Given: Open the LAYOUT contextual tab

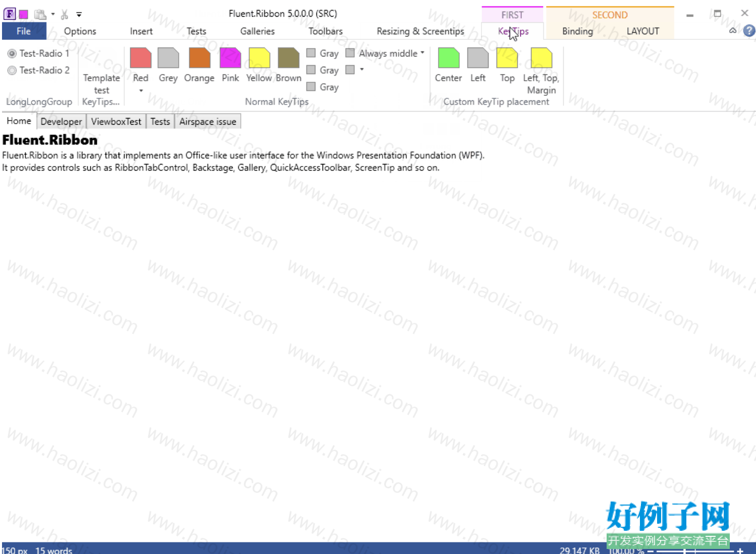Looking at the screenshot, I should pyautogui.click(x=642, y=31).
